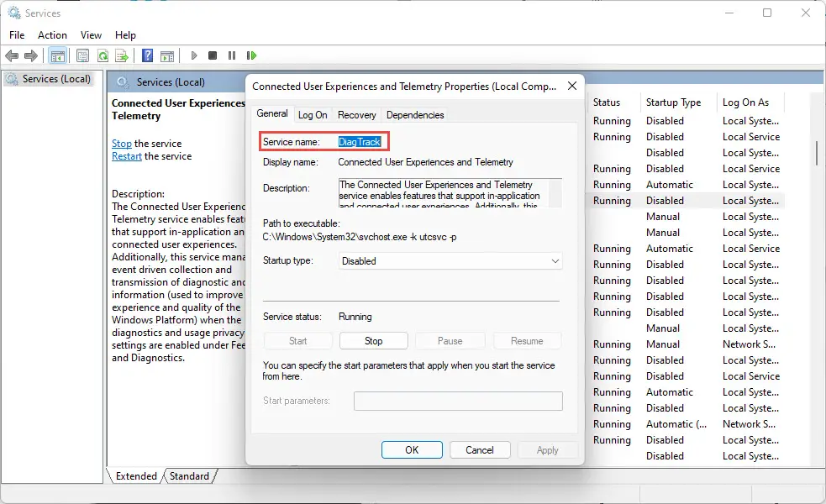Toggle the Show/Hide Console Tree icon
Image resolution: width=826 pixels, height=504 pixels.
coord(57,55)
